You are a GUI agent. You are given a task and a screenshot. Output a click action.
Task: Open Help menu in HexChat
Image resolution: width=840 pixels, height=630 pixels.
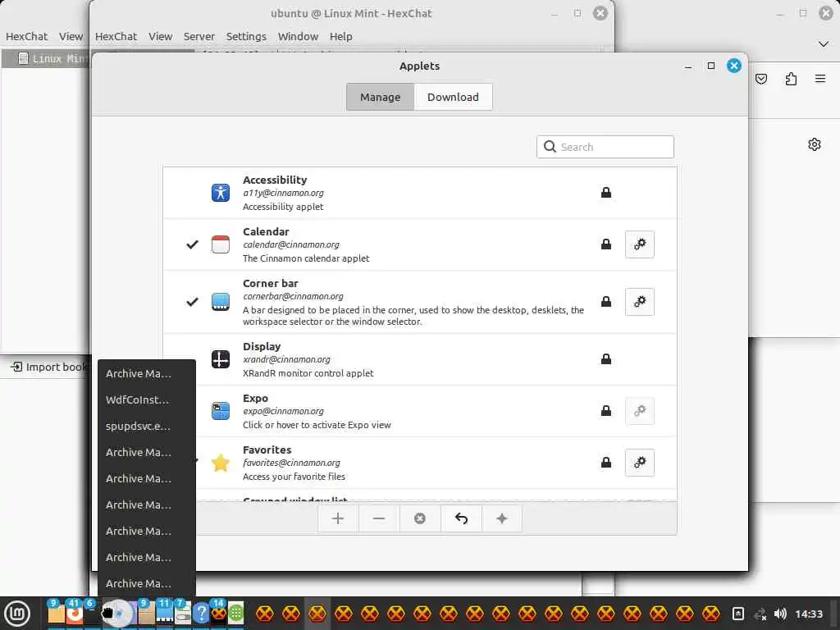click(x=340, y=36)
